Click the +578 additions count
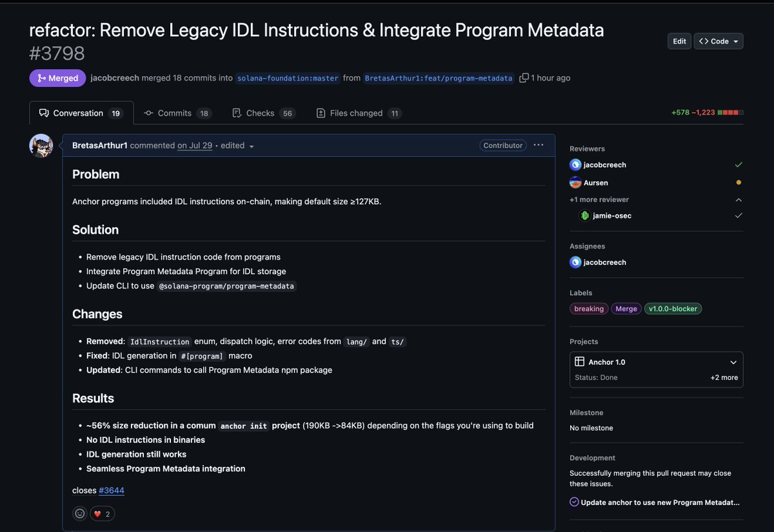 tap(680, 113)
